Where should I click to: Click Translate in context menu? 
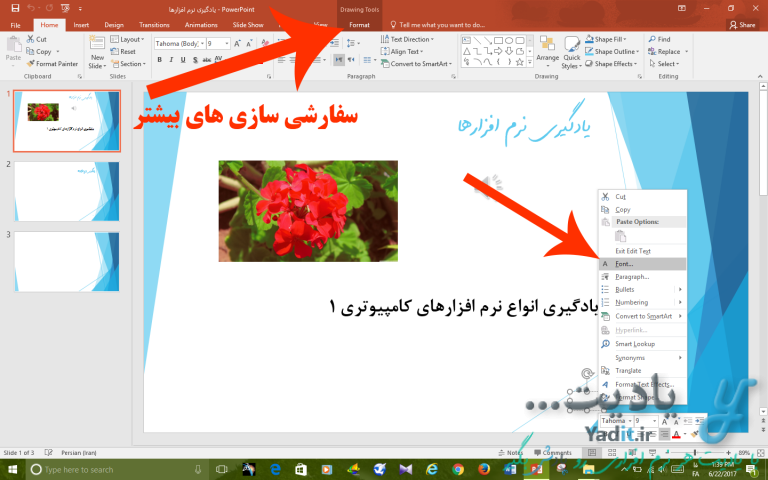(x=643, y=371)
